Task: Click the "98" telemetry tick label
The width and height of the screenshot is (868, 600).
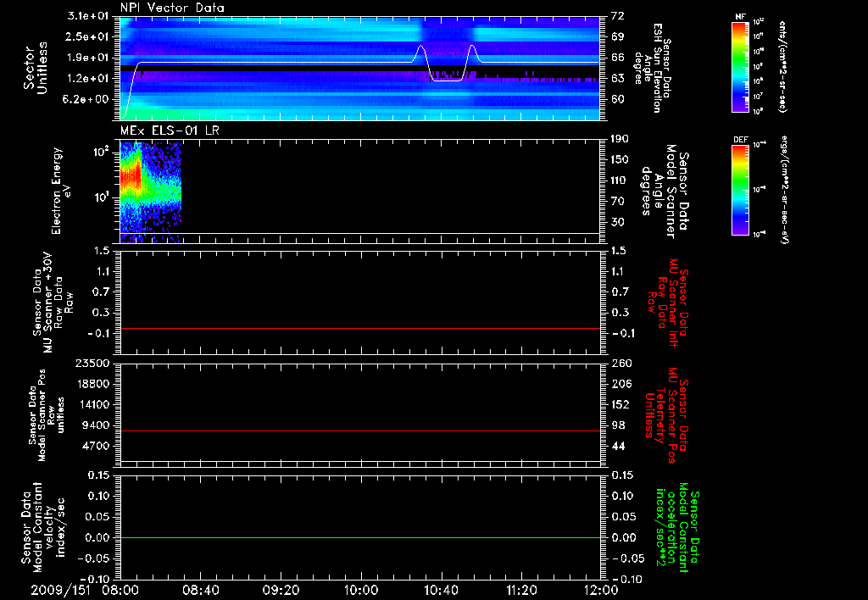Action: 617,425
